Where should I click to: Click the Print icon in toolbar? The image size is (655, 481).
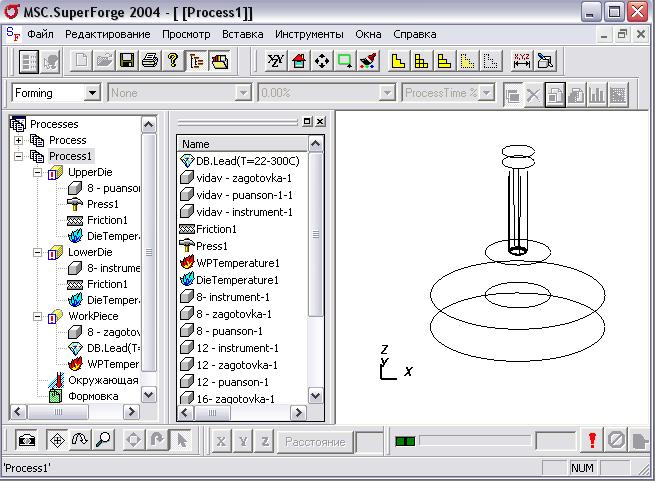150,61
